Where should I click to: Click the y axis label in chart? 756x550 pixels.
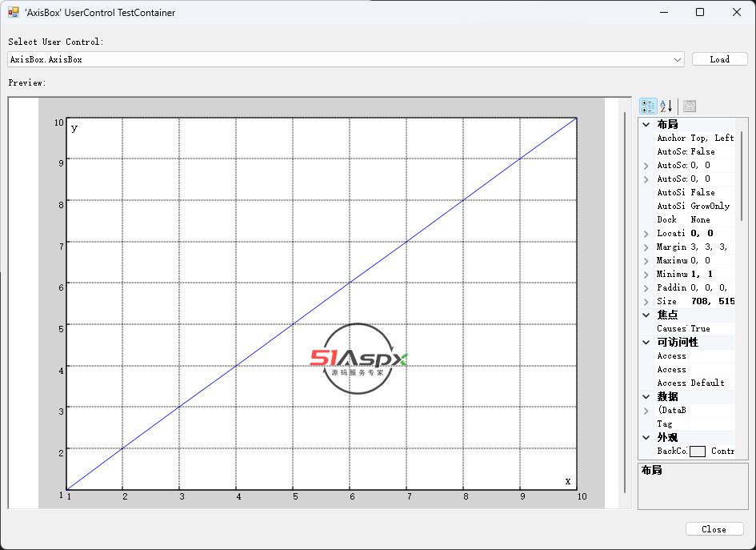[x=74, y=128]
